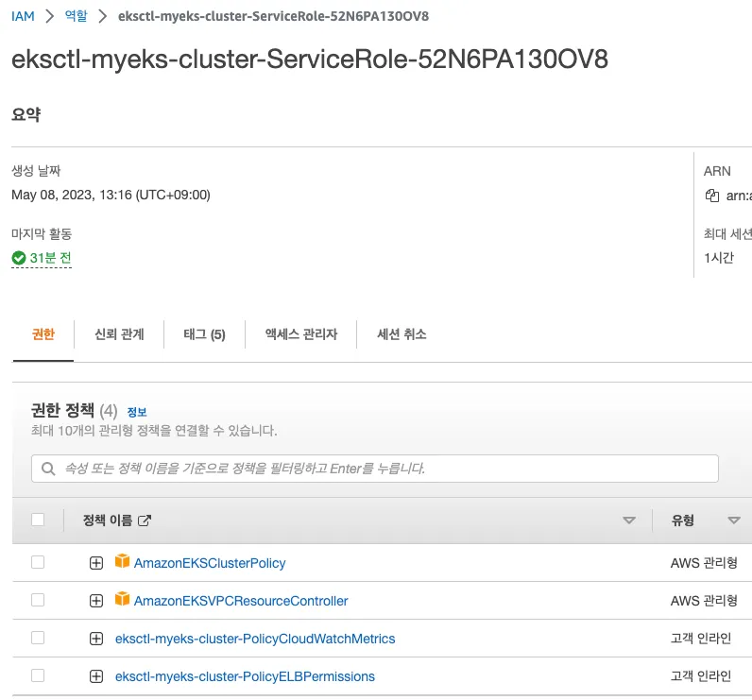Click AWS 관리형 type in AmazonEKSVPCResourceController row
Viewport: 752px width, 700px height.
(x=704, y=601)
